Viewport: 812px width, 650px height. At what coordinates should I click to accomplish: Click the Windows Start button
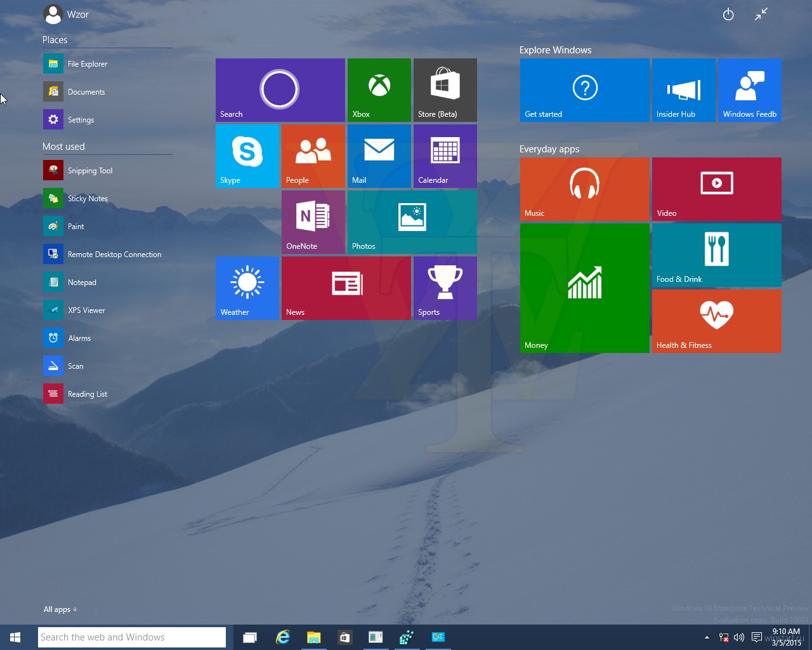pos(15,637)
